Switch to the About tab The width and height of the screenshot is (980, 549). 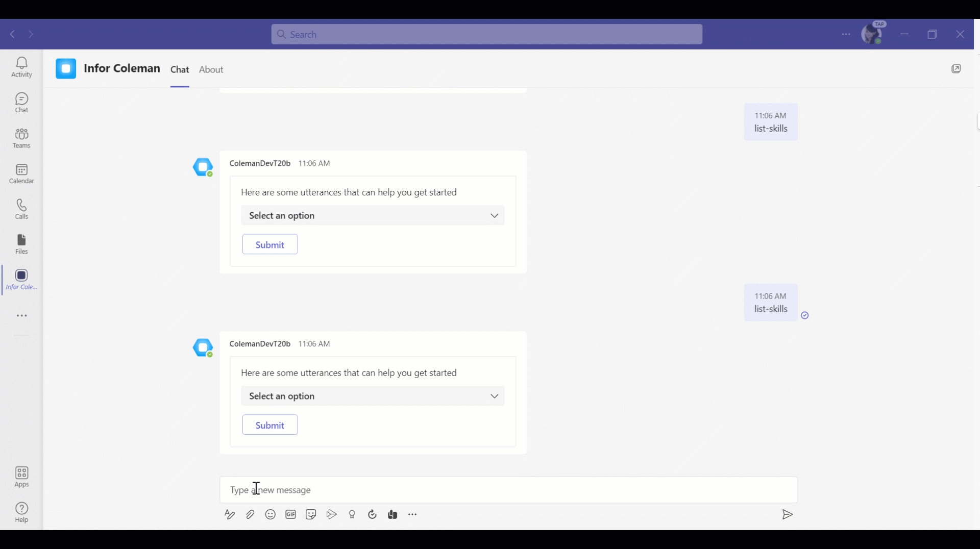click(211, 69)
